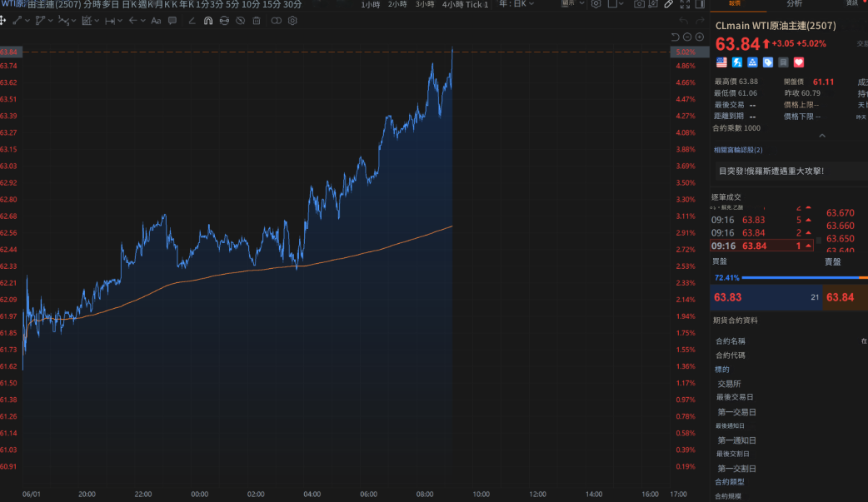Select the 30分 chart interval
The image size is (868, 502).
coord(292,4)
